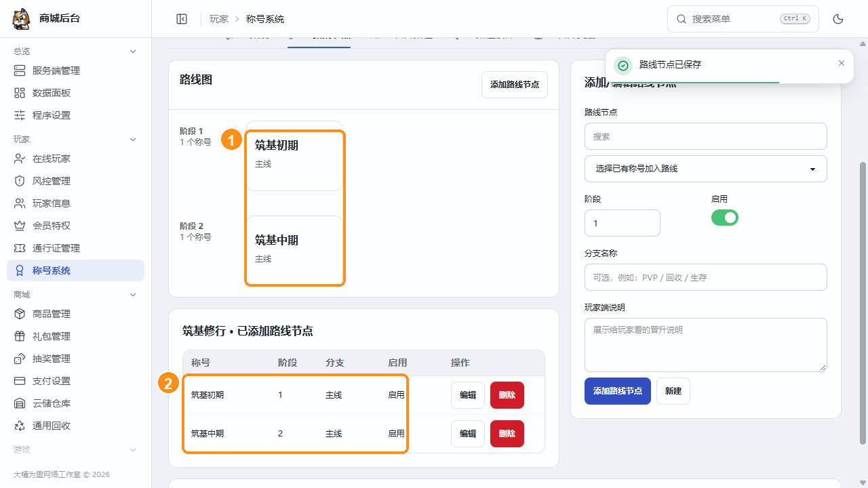Delete the 筑基中期 table row

507,434
